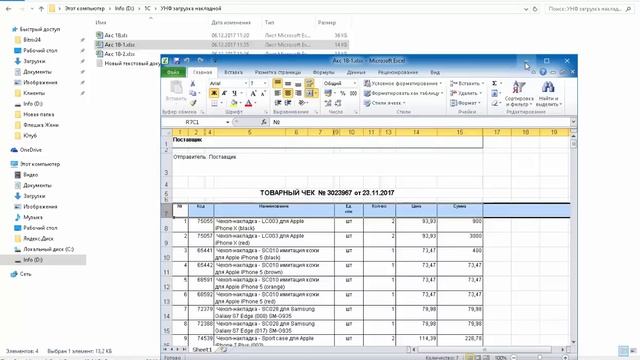This screenshot has width=640, height=360.
Task: Click Вставить cells button in Ячейки group
Action: click(x=467, y=83)
